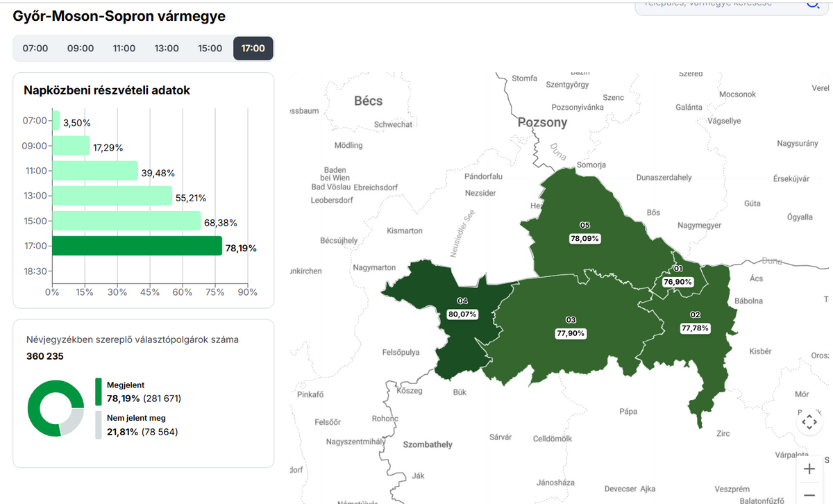Viewport: 833px width, 504px height.
Task: Zoom in the map with plus
Action: tap(809, 469)
